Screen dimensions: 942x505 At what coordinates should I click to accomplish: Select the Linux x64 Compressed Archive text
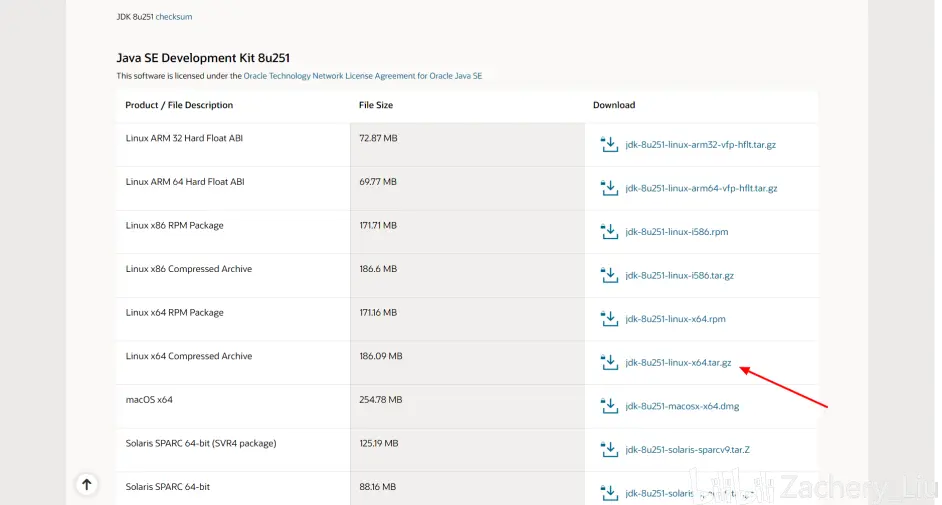tap(189, 356)
